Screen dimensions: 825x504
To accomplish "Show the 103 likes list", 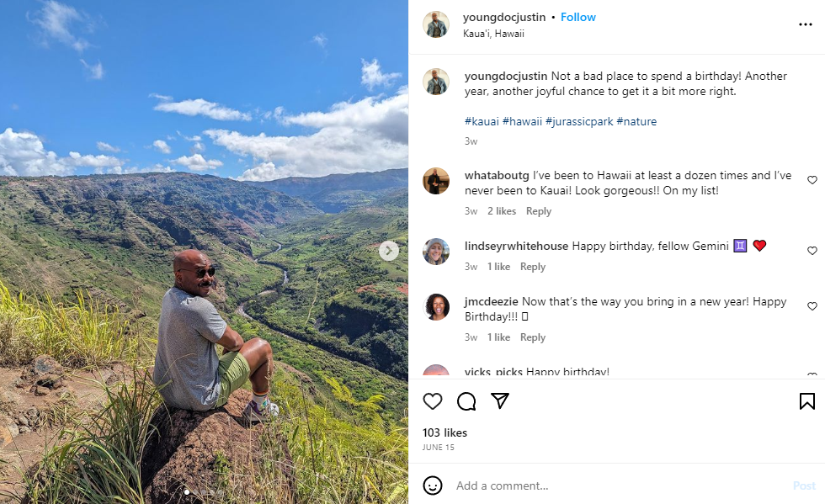I will pyautogui.click(x=444, y=432).
